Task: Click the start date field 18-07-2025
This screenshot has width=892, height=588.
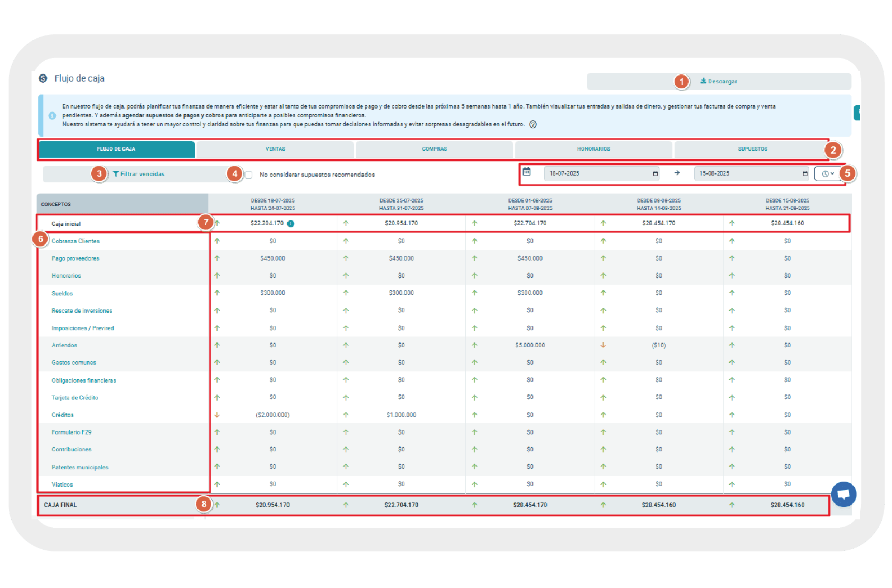Action: click(601, 173)
